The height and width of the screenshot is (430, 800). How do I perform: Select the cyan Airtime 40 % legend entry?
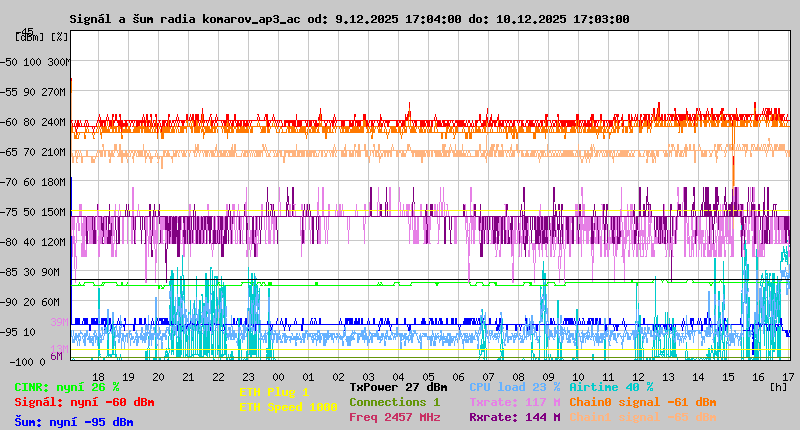pyautogui.click(x=611, y=387)
